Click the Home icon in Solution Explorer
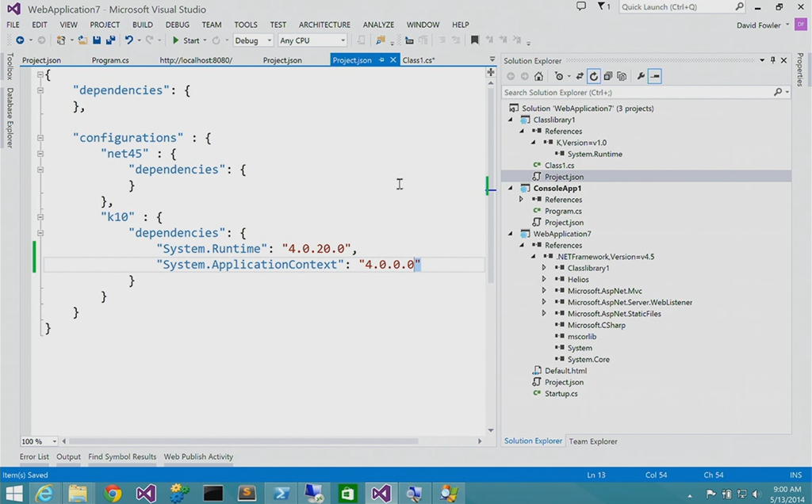Image resolution: width=812 pixels, height=504 pixels. [538, 77]
